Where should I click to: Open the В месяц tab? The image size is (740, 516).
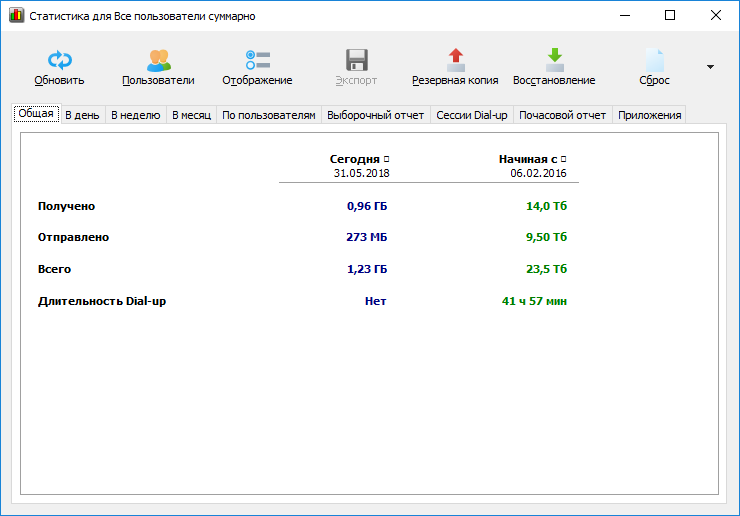tap(191, 115)
